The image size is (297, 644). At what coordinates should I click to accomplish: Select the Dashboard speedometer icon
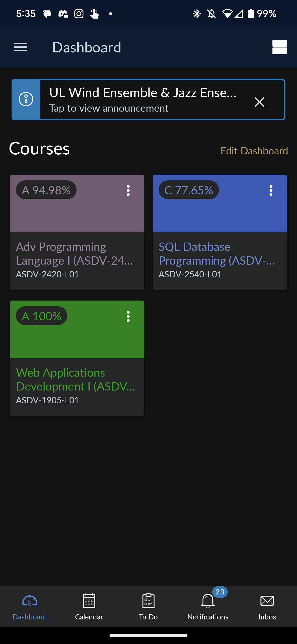point(29,601)
